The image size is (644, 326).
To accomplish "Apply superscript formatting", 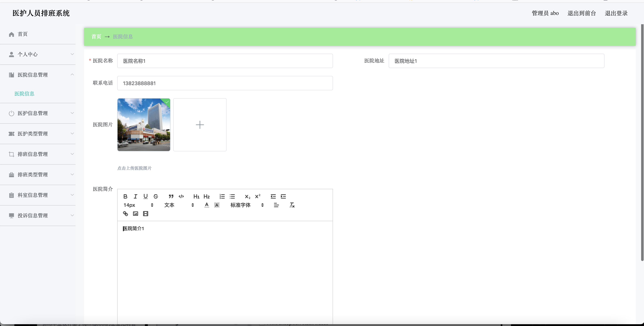I will coord(258,196).
